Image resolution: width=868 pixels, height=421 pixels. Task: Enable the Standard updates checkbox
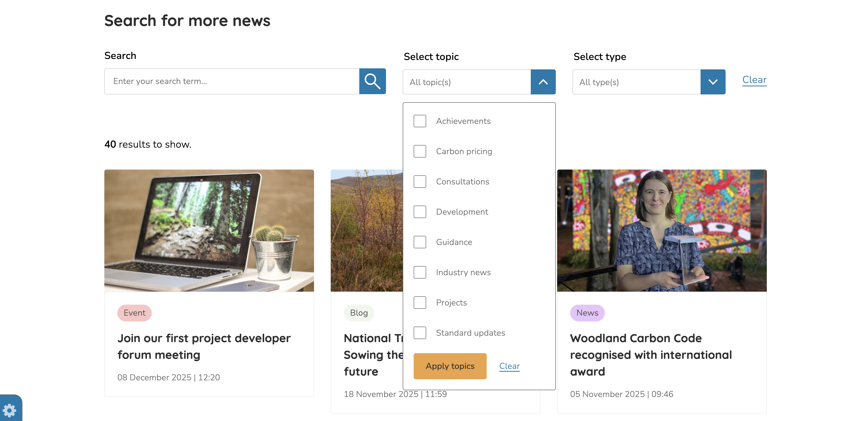(x=420, y=333)
